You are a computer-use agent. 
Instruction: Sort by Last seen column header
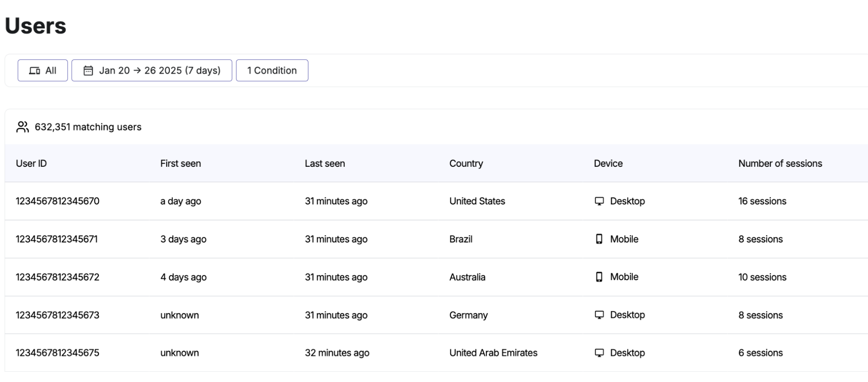(325, 163)
